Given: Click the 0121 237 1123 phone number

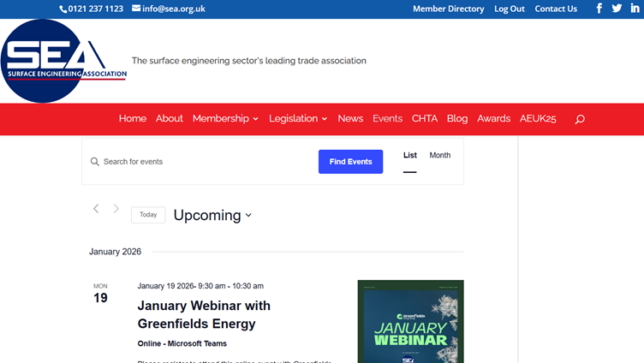Looking at the screenshot, I should click(96, 9).
